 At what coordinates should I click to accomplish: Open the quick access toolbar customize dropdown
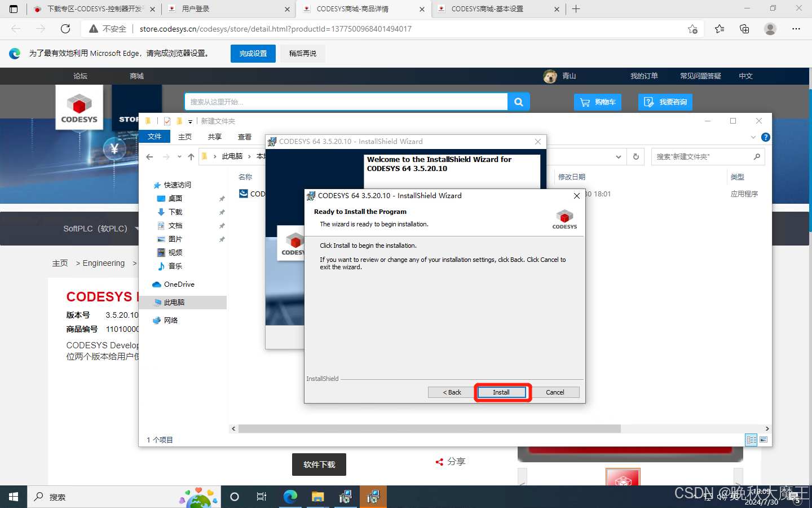click(190, 121)
